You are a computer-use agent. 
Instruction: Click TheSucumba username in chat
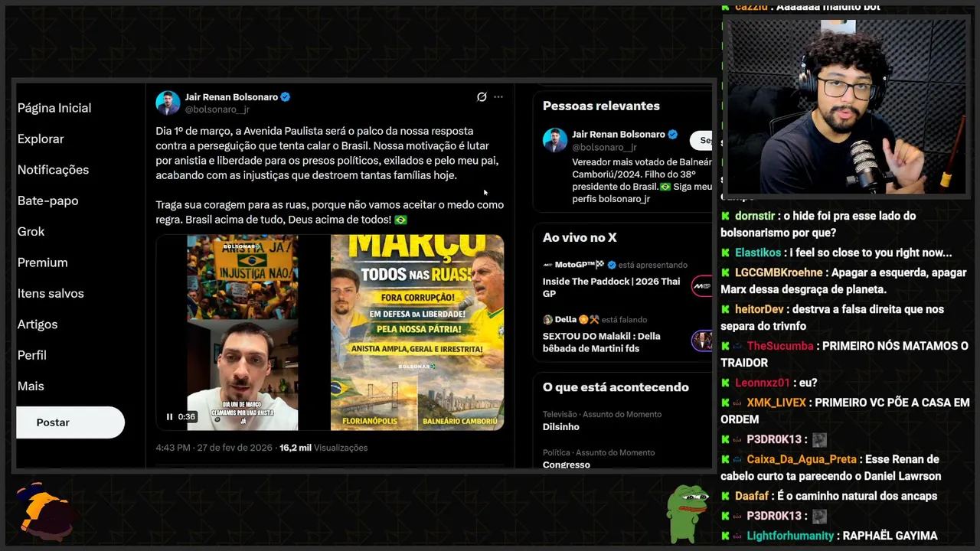(780, 346)
